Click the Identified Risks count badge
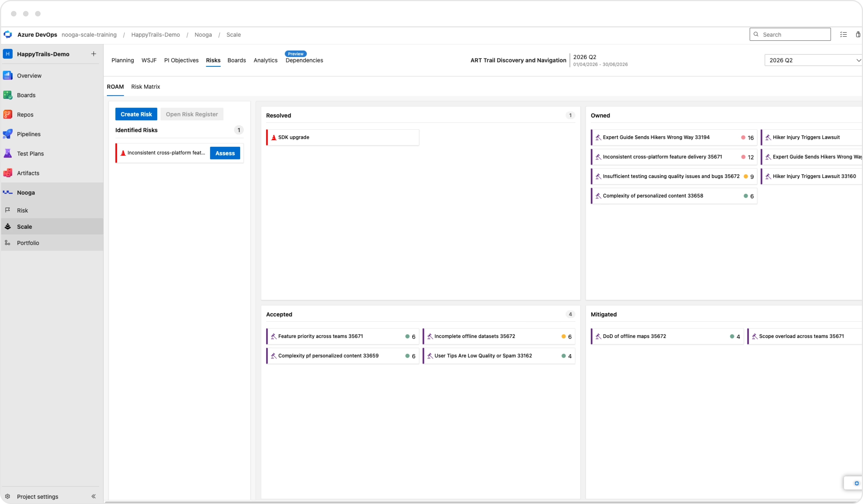Viewport: 863px width, 504px height. (239, 130)
